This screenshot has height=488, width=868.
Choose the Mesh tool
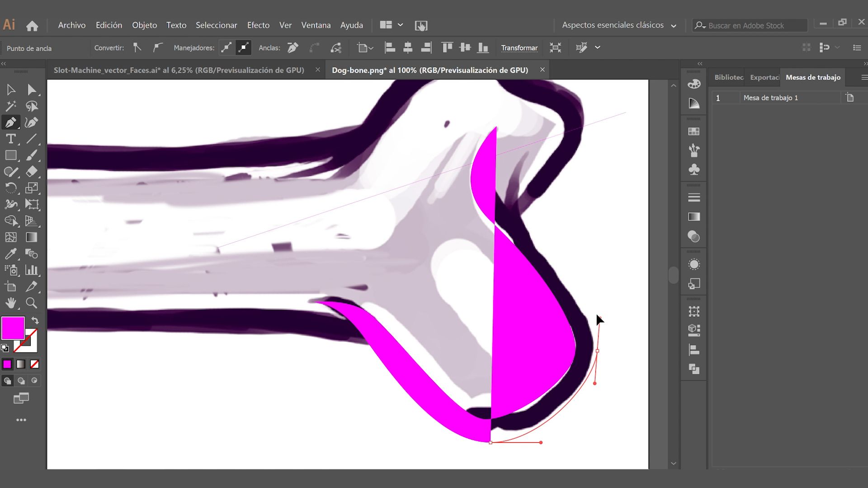11,237
